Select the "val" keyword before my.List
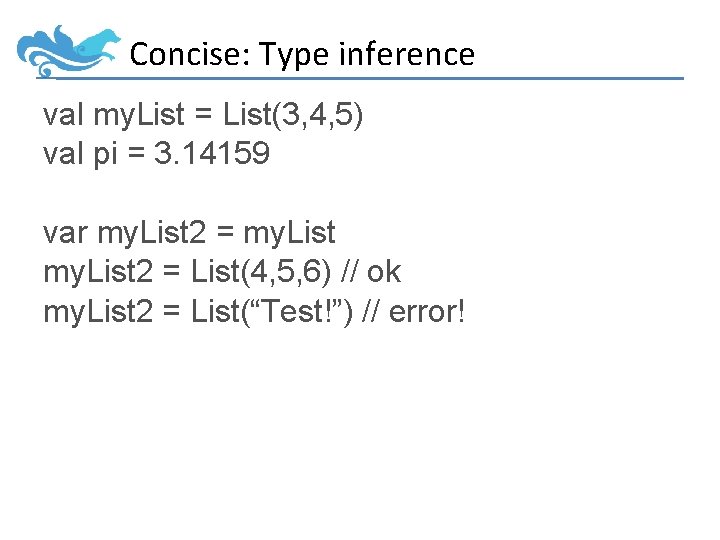Image resolution: width=720 pixels, height=540 pixels. coord(63,116)
